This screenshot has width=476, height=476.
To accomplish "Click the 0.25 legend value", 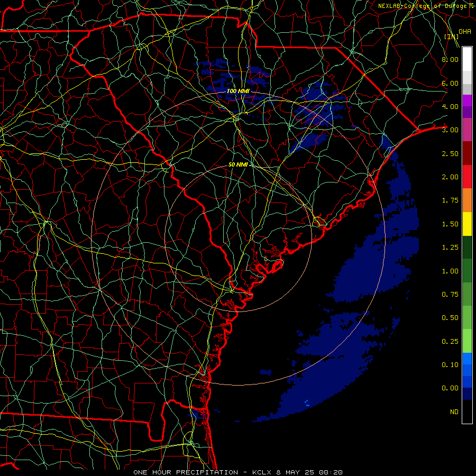I will click(x=450, y=342).
